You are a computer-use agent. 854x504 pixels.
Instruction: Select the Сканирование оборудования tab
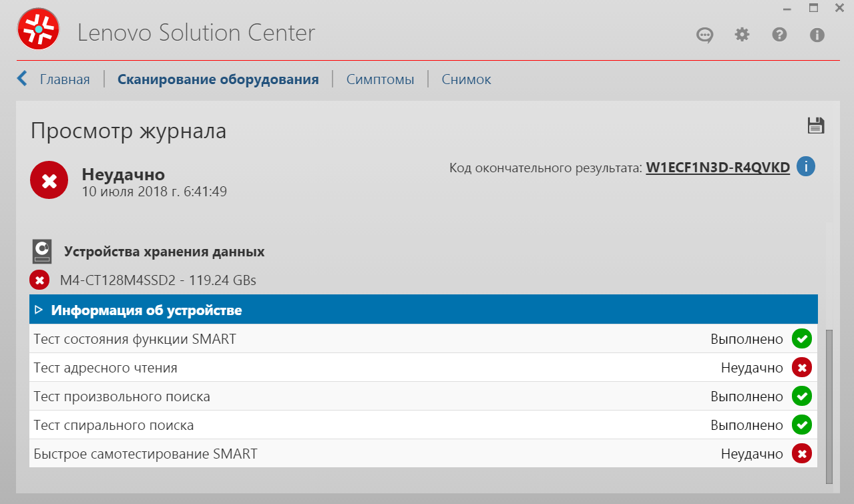(x=218, y=79)
